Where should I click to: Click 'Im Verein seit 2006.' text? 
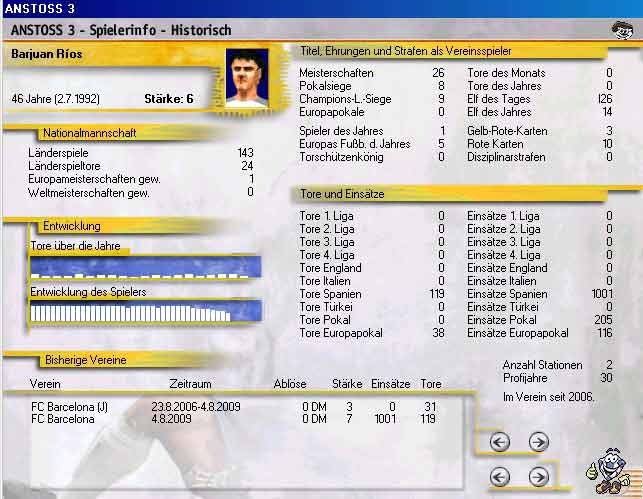pos(548,397)
